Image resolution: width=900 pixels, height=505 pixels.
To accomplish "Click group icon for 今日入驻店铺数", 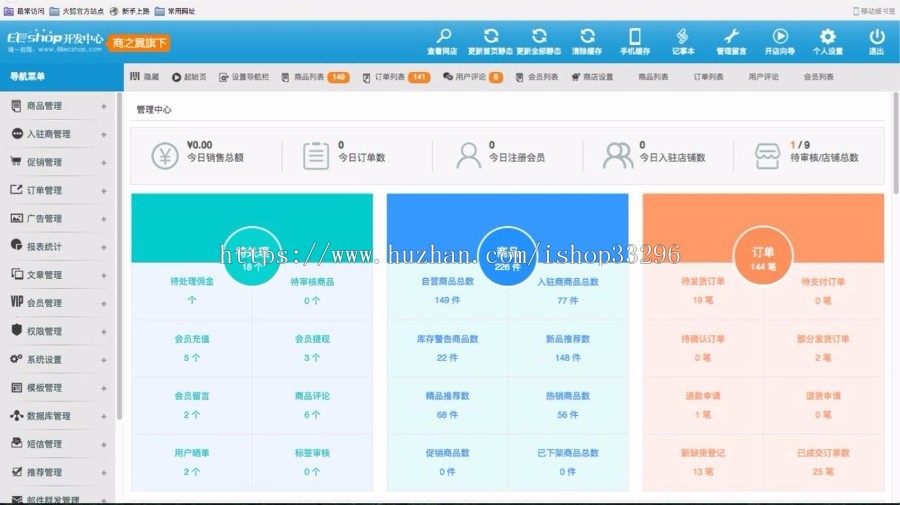I will 618,156.
